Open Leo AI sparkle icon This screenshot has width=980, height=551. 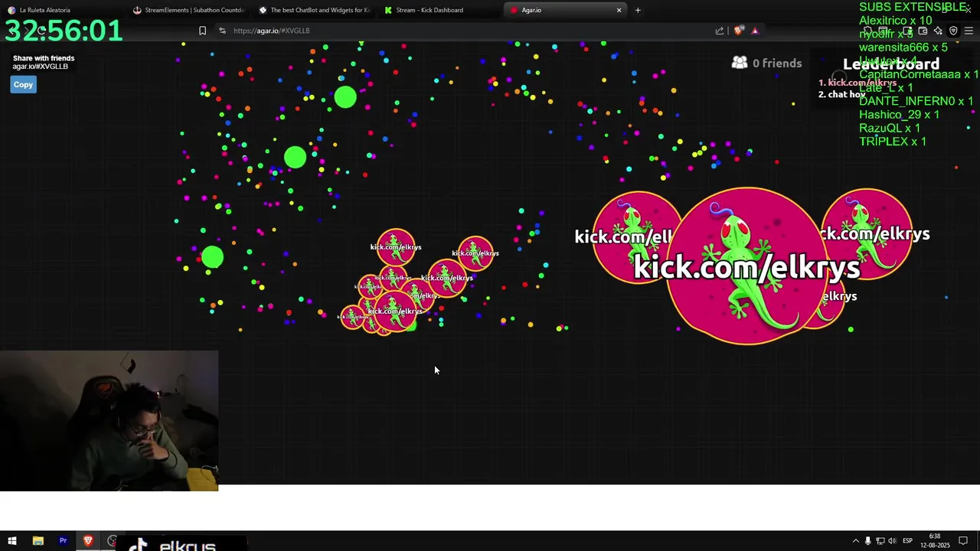coord(938,31)
